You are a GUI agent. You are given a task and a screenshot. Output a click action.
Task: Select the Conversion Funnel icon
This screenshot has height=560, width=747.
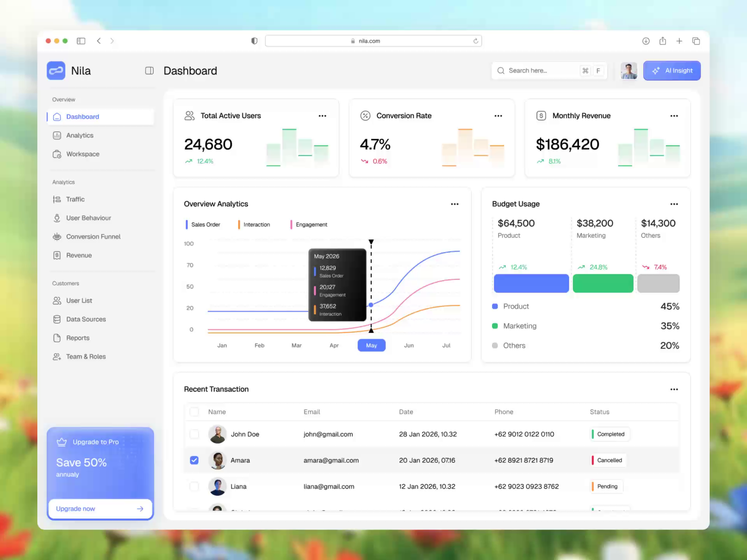coord(57,236)
